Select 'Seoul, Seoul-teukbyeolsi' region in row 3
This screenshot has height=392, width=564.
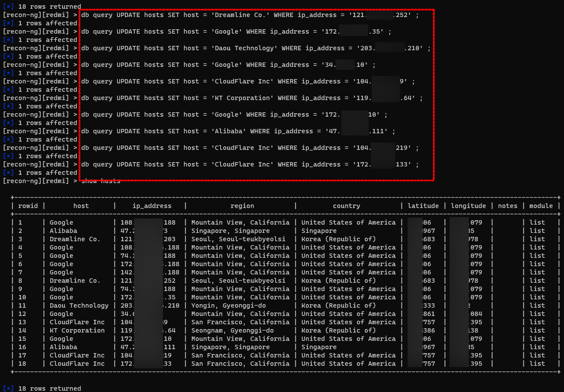(238, 239)
